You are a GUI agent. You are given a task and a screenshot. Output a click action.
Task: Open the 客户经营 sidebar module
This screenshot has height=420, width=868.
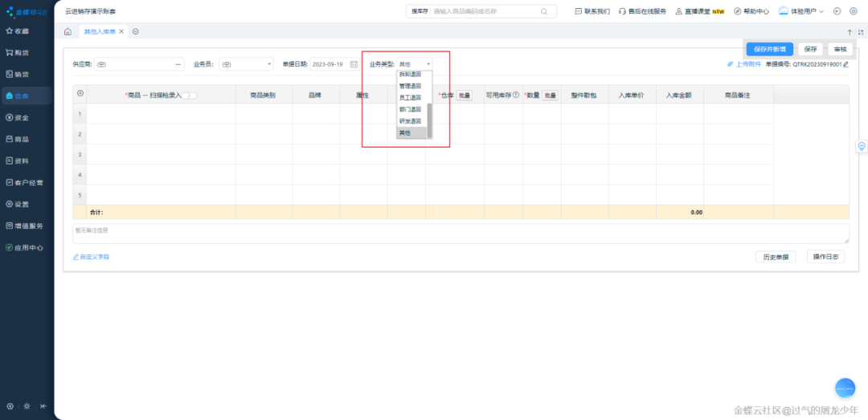tap(24, 182)
